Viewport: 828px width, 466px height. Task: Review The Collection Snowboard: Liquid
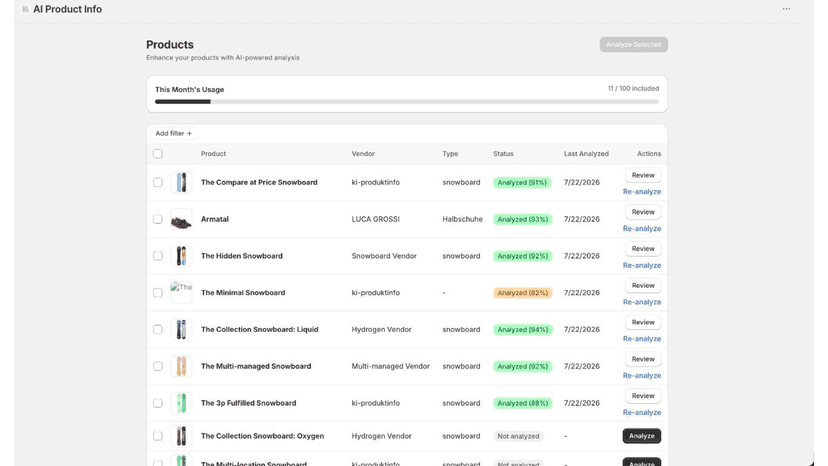coord(643,322)
